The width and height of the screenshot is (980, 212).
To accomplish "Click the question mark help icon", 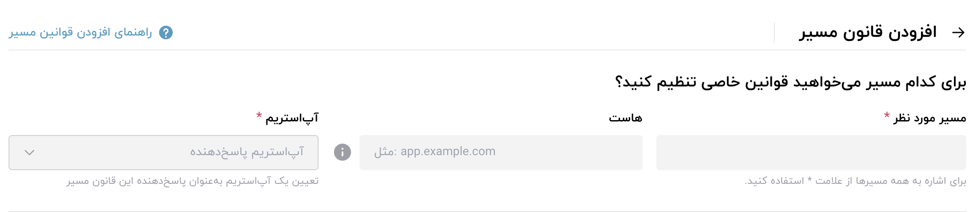I will [x=166, y=32].
